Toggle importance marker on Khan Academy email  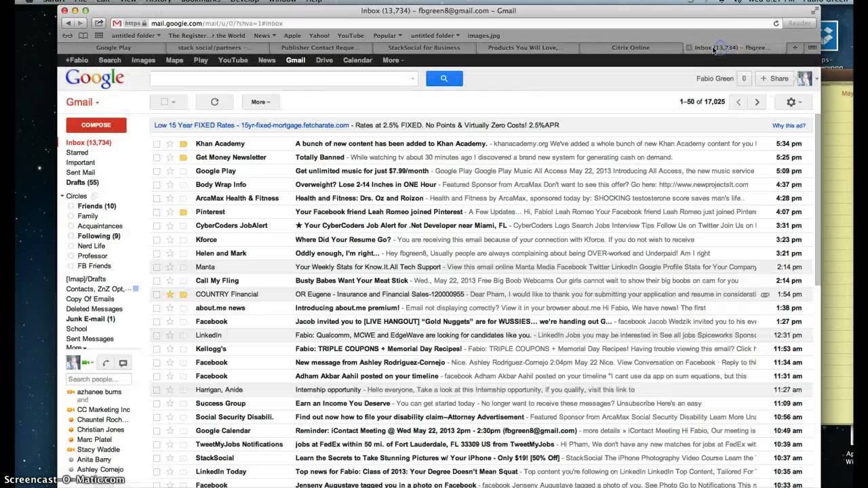(x=183, y=144)
